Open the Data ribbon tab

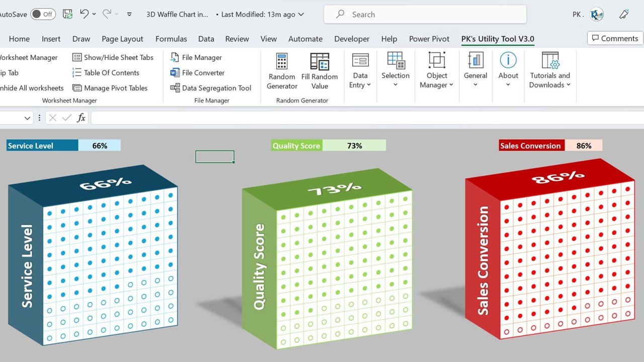(x=206, y=39)
